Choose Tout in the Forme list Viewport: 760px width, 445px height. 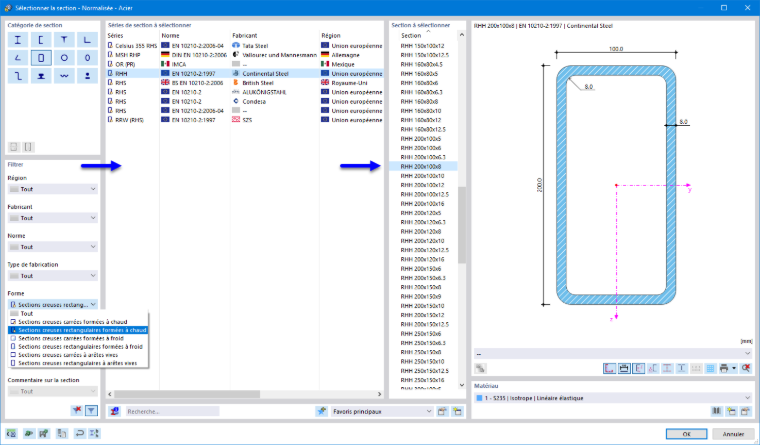[78, 314]
